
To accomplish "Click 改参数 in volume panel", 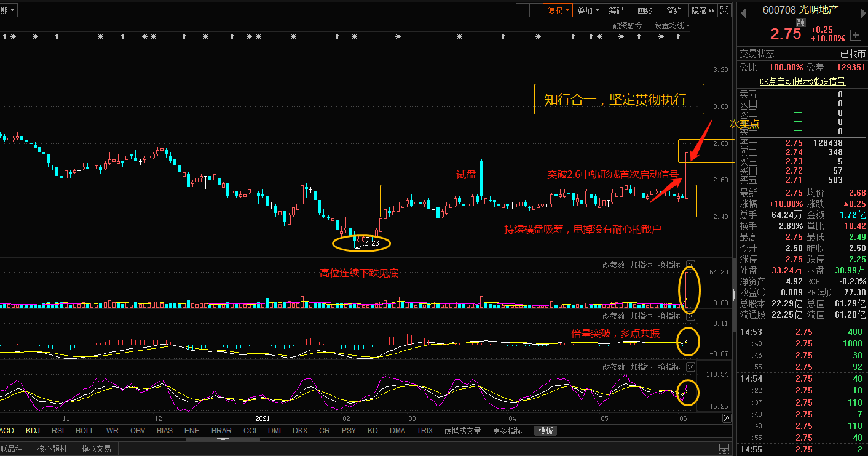I will pyautogui.click(x=614, y=265).
